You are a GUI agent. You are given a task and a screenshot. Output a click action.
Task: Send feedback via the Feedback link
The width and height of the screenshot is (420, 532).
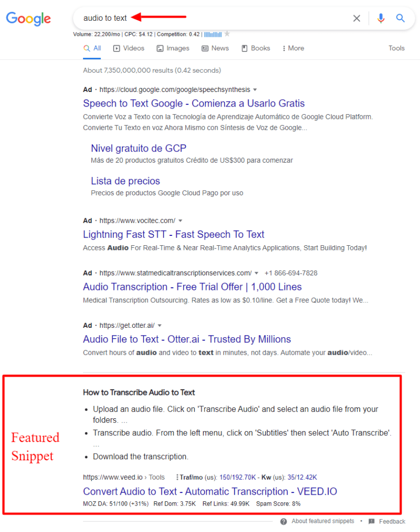coord(392,522)
